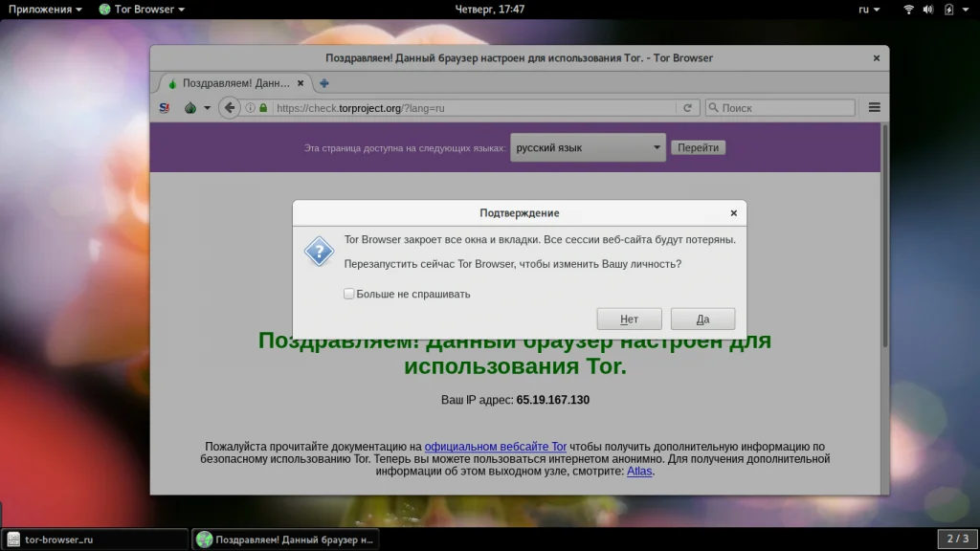This screenshot has height=551, width=980.
Task: Click the IP address 65.19.167.130
Action: pyautogui.click(x=552, y=400)
